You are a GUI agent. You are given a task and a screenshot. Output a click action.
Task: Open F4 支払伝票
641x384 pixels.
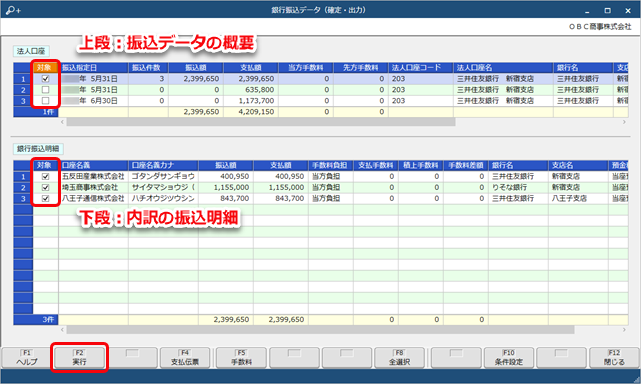[185, 357]
